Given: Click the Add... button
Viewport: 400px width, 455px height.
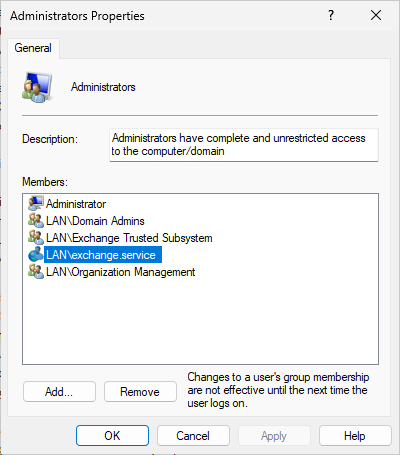Looking at the screenshot, I should 59,392.
